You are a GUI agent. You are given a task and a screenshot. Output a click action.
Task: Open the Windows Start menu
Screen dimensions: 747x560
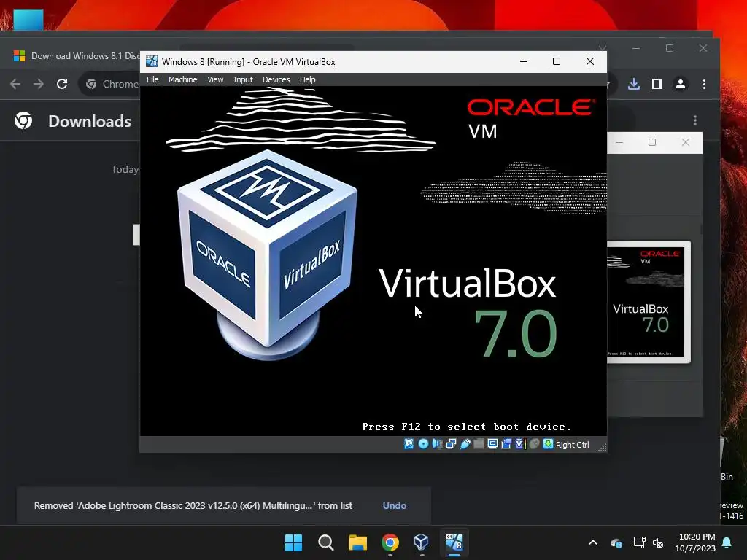[293, 542]
